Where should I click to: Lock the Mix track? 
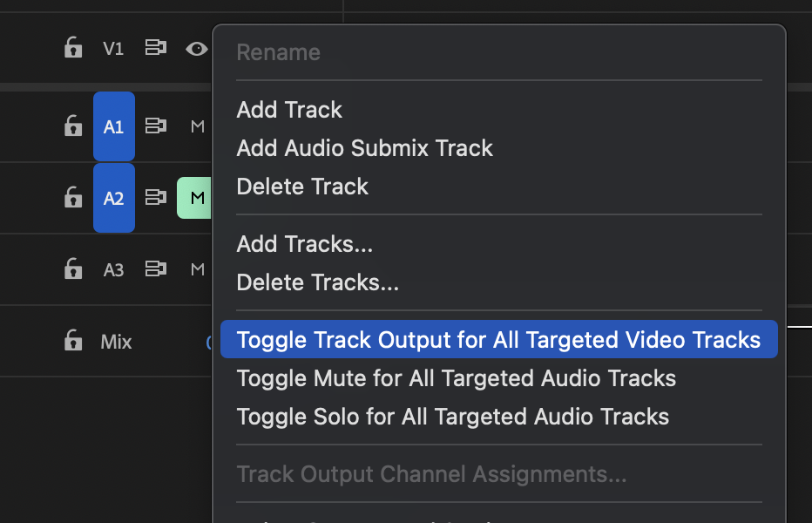(x=73, y=342)
